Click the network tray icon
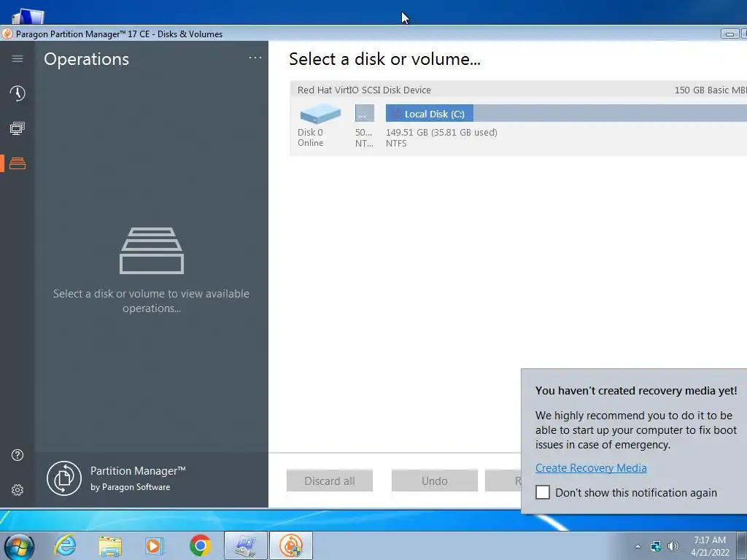 656,546
